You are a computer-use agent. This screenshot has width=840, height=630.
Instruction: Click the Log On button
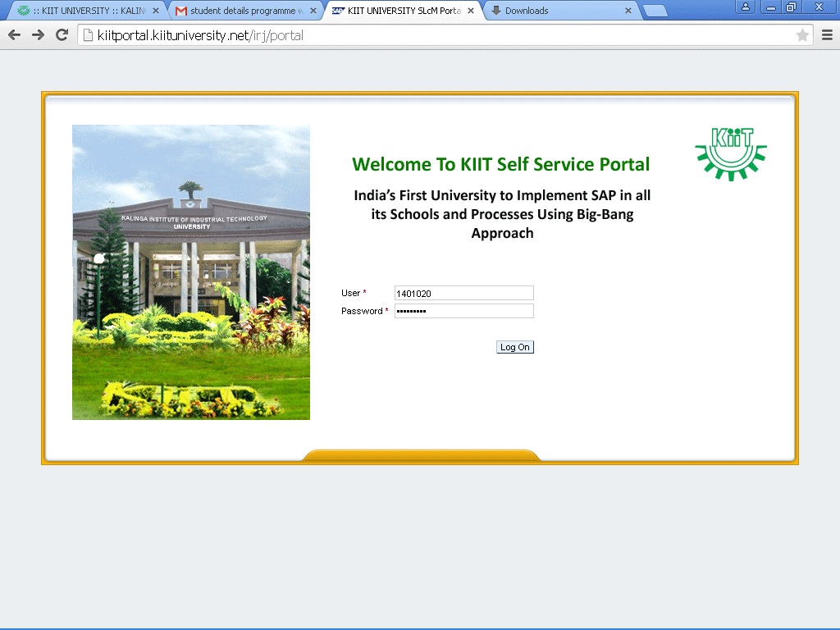point(514,346)
